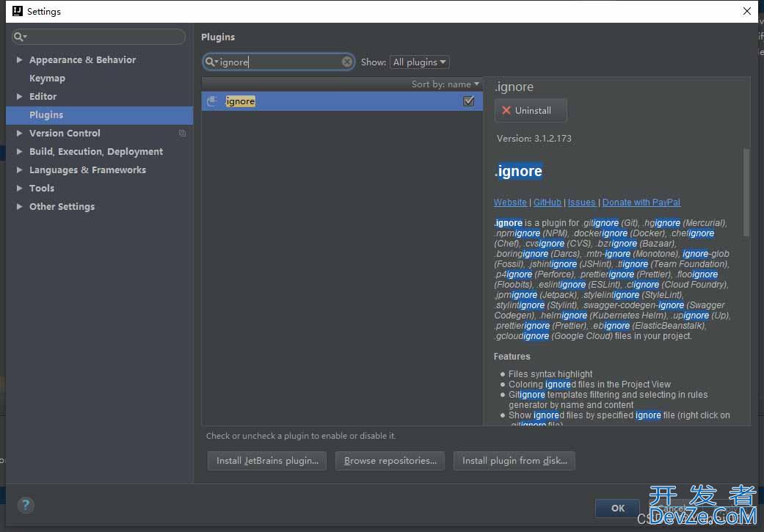The image size is (764, 532).
Task: Click Install plugin from disk button
Action: 514,461
